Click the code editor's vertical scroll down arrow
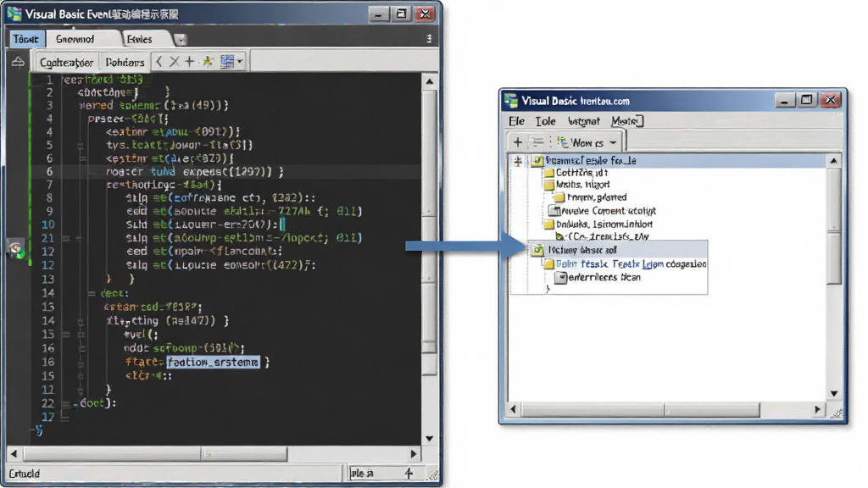The width and height of the screenshot is (868, 488). pos(430,438)
